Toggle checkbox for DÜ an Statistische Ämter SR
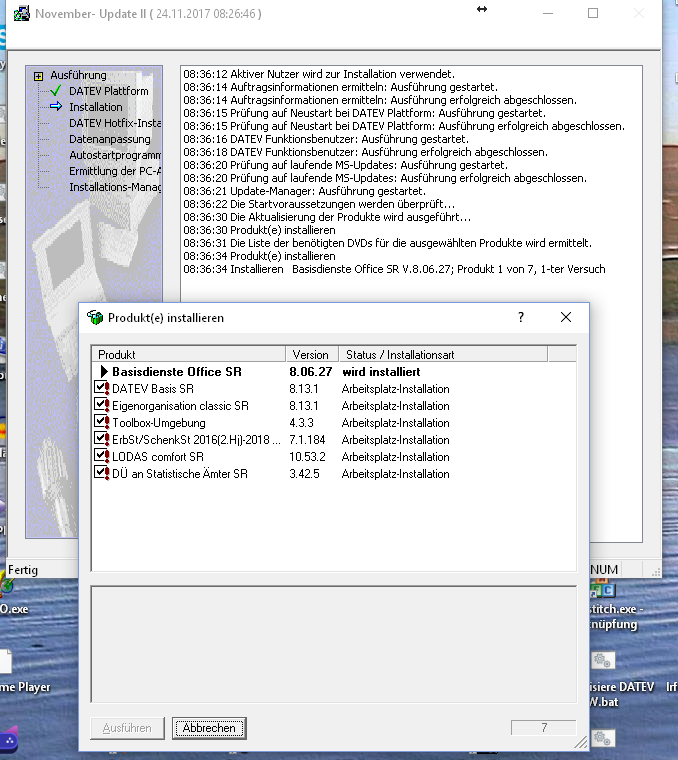 (x=101, y=473)
